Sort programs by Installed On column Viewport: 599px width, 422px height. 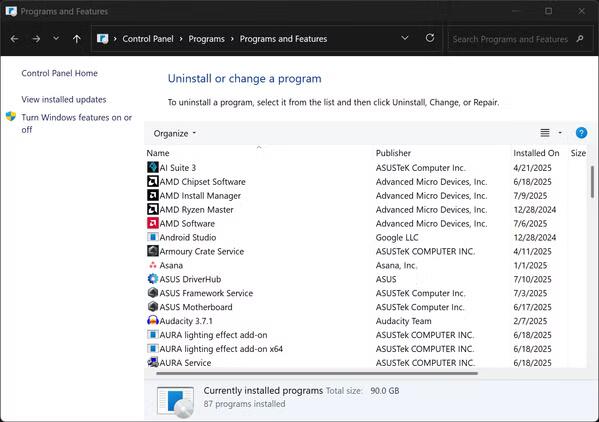click(x=536, y=153)
